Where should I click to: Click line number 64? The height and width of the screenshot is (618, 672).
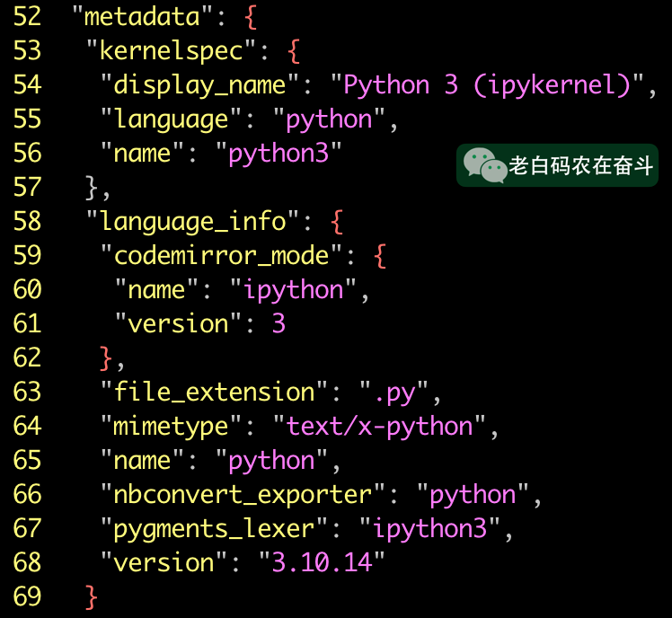pos(28,426)
